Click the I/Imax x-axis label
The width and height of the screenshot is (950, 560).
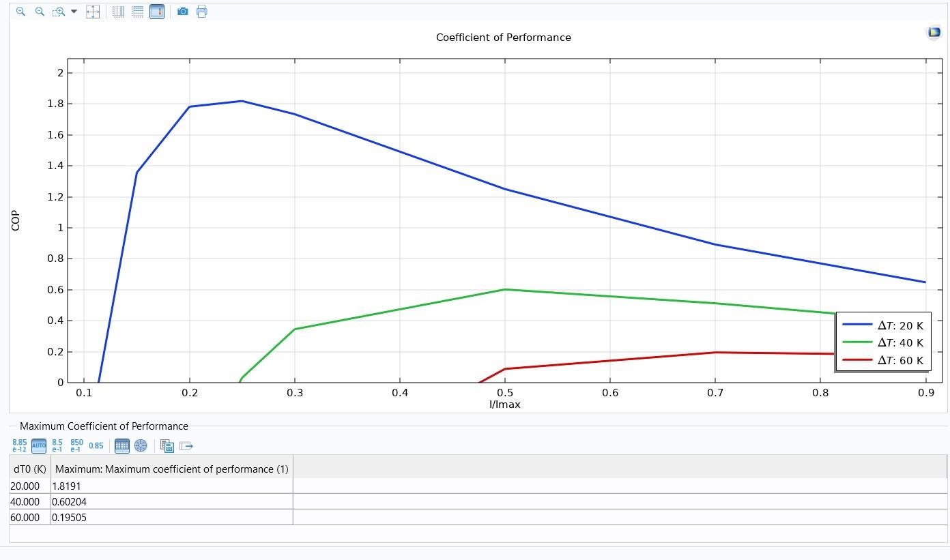point(505,404)
